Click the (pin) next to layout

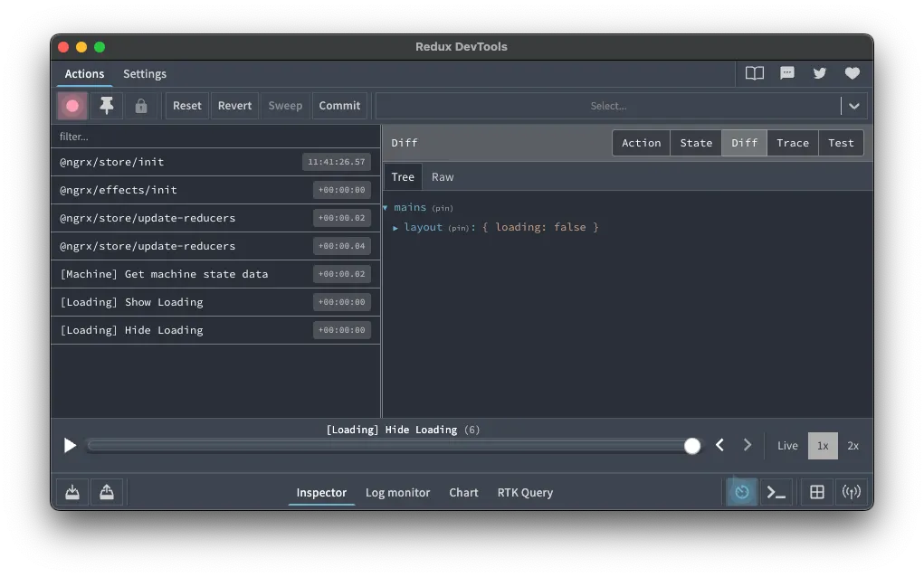click(459, 229)
